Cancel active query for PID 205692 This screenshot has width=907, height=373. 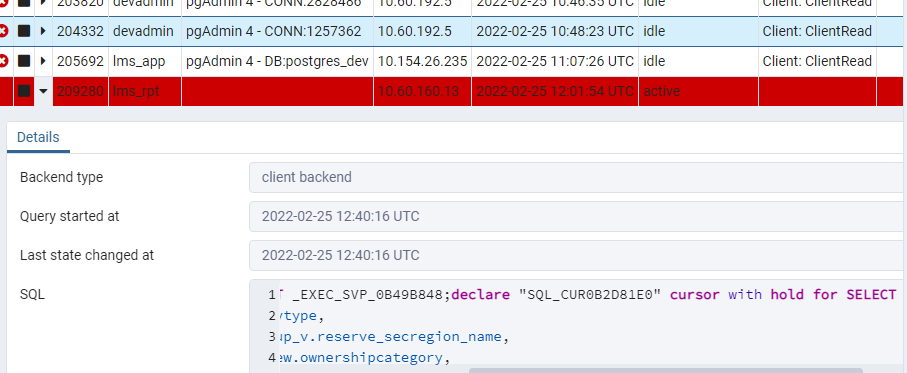click(24, 61)
